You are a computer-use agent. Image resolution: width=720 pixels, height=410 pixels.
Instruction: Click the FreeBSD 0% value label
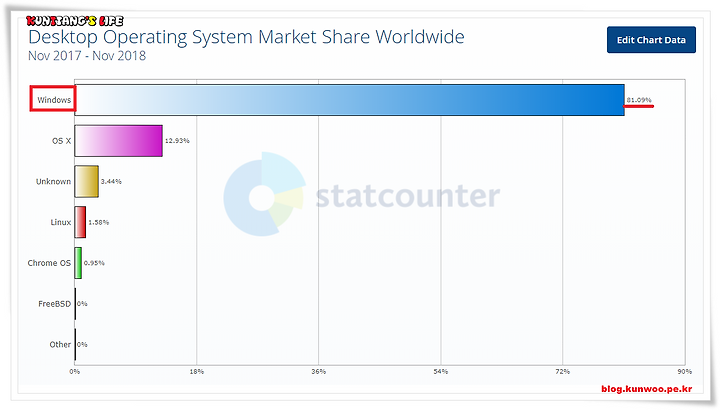click(82, 304)
